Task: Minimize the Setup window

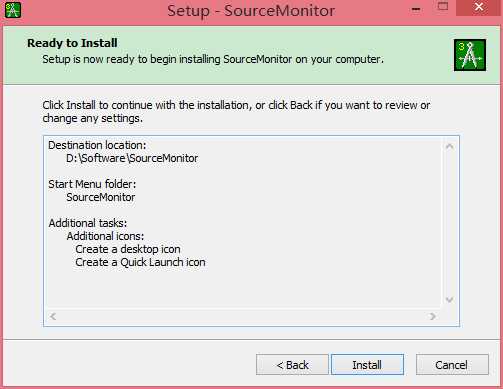Action: [416, 9]
